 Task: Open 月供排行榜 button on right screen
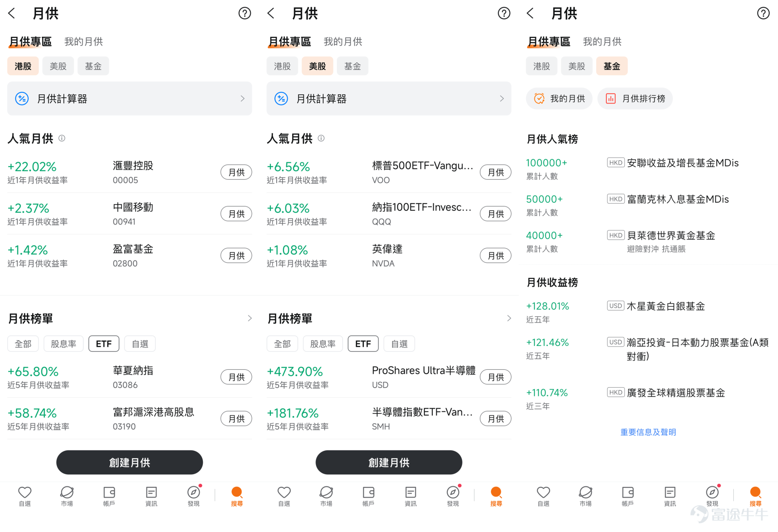tap(635, 99)
